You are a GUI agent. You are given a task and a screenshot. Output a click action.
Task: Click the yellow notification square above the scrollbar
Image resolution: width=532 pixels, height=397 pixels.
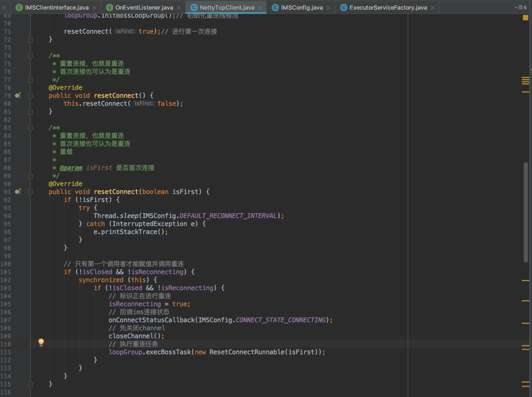tap(525, 18)
